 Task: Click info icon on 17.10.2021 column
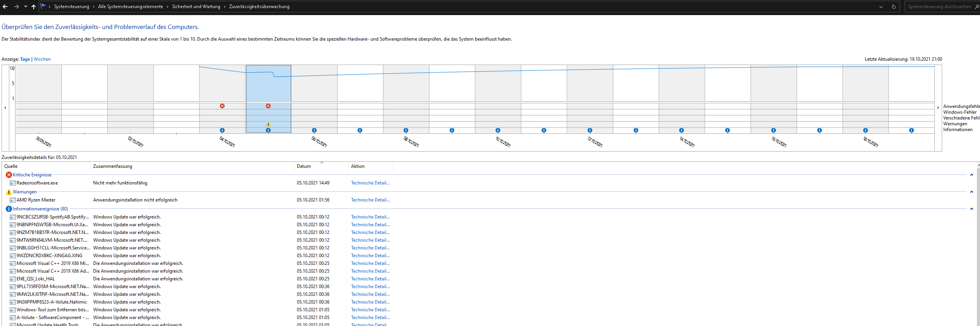click(820, 130)
